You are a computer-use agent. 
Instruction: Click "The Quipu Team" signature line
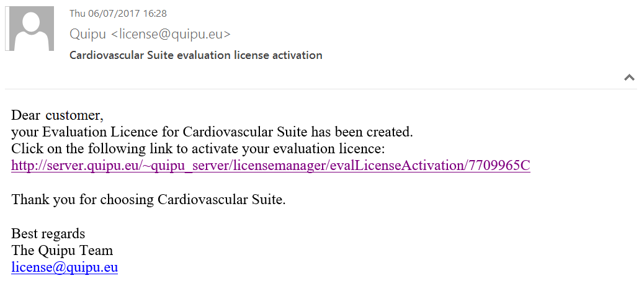click(x=62, y=251)
